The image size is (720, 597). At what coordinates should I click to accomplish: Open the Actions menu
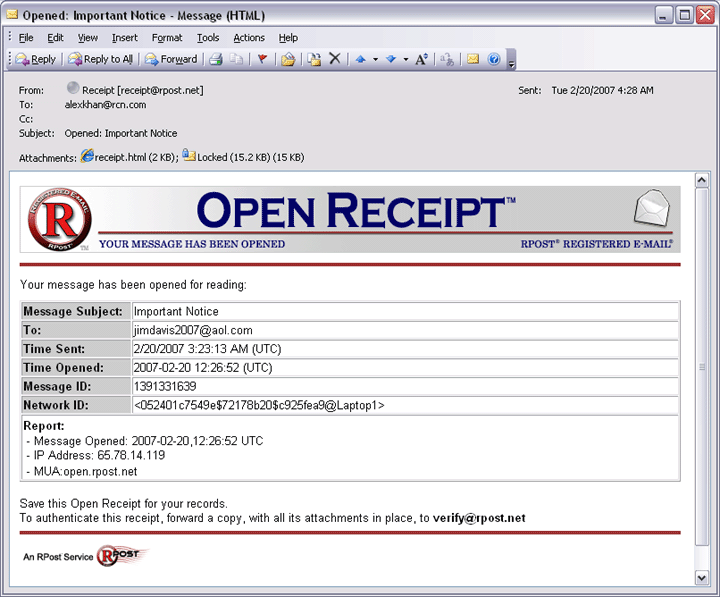[x=249, y=38]
